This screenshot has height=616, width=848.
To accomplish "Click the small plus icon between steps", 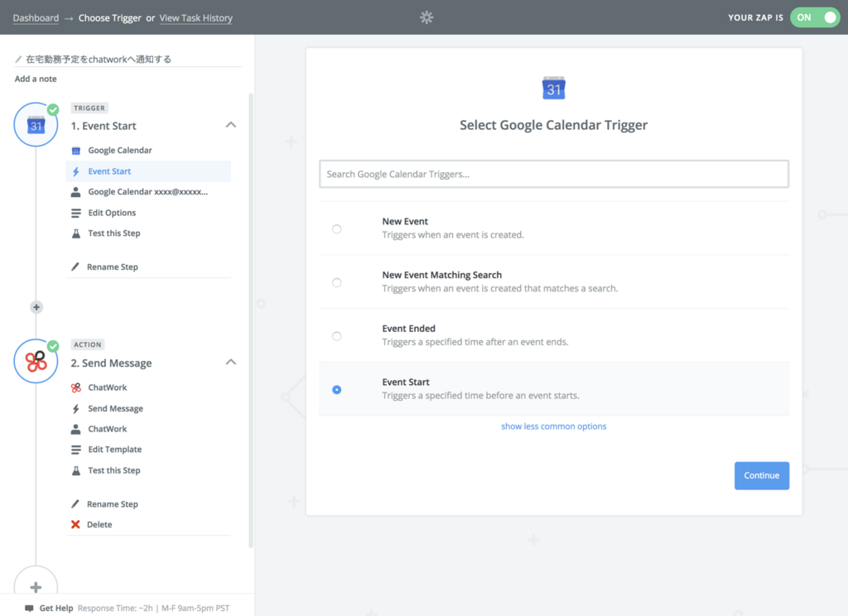I will 36,307.
